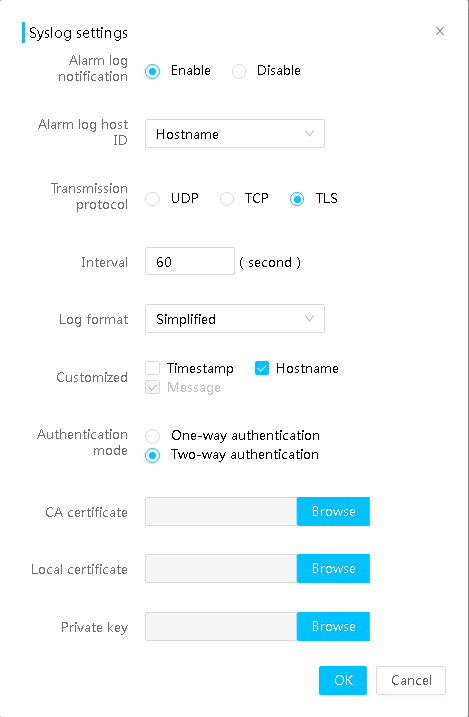Choose TCP transmission protocol
The width and height of the screenshot is (469, 717).
pyautogui.click(x=227, y=199)
